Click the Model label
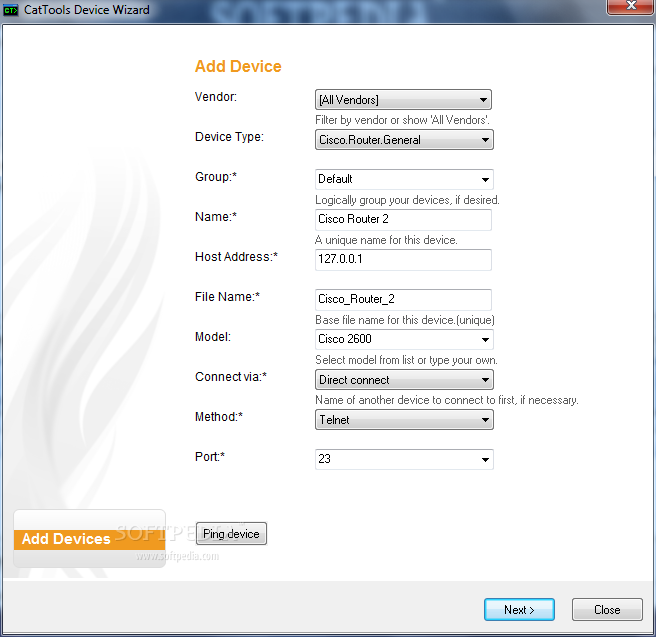This screenshot has height=637, width=656. point(213,337)
